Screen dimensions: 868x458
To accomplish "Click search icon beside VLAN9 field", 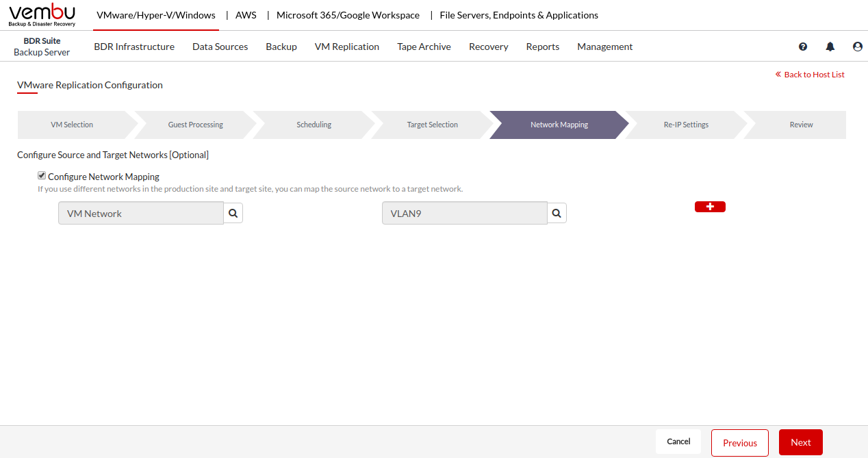I will point(557,214).
